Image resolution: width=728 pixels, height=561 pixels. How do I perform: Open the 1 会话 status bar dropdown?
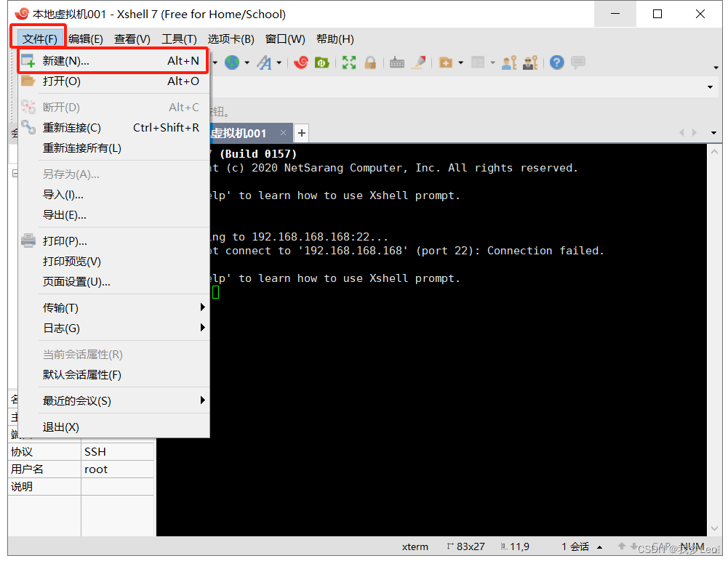tap(578, 546)
